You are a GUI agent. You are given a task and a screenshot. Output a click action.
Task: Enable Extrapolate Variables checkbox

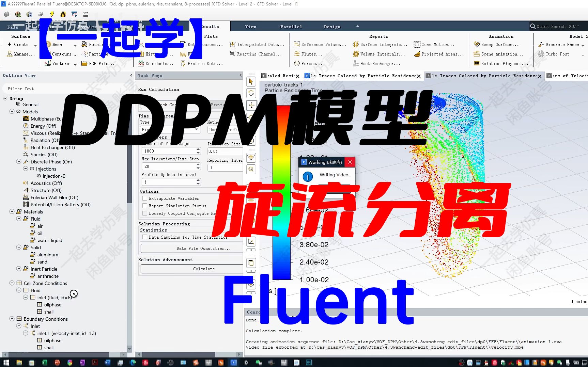145,198
